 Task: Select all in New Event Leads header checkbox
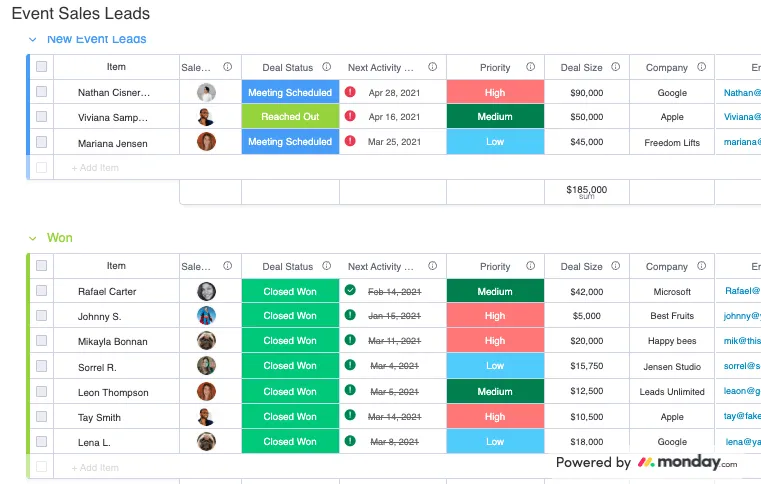point(42,67)
